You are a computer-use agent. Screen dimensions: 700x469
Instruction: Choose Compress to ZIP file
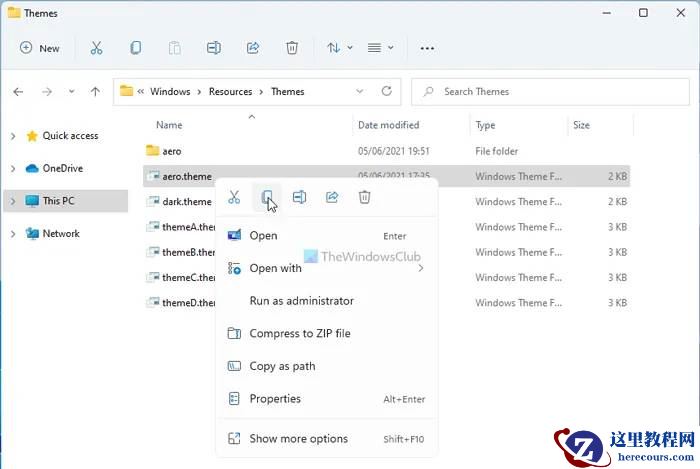pos(327,333)
